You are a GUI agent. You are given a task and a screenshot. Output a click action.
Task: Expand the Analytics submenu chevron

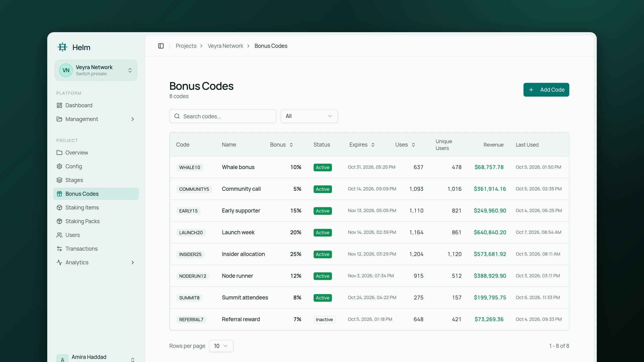point(133,263)
